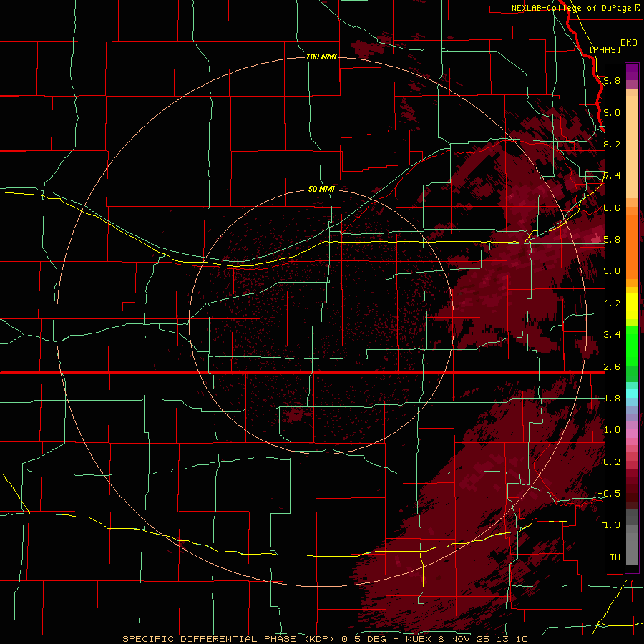Click the 5.8 value on the color scale
The image size is (644, 644).
tap(612, 239)
